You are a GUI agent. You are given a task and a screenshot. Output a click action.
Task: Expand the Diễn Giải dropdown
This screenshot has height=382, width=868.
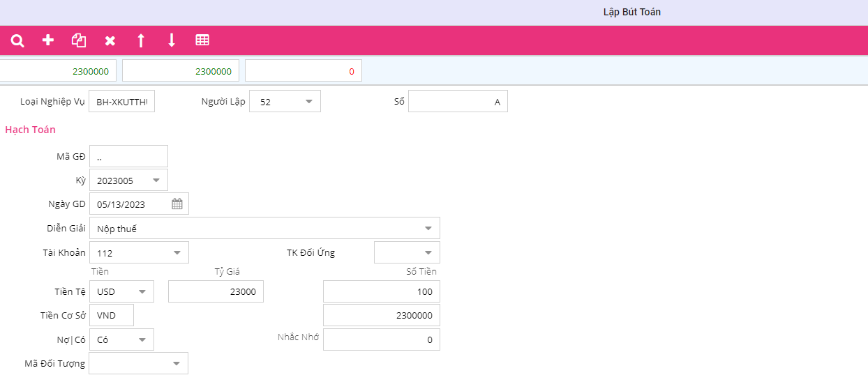click(428, 229)
